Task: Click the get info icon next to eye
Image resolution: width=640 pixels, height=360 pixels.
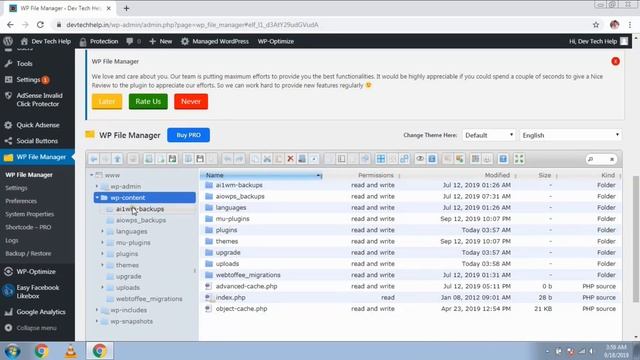Action: point(432,159)
